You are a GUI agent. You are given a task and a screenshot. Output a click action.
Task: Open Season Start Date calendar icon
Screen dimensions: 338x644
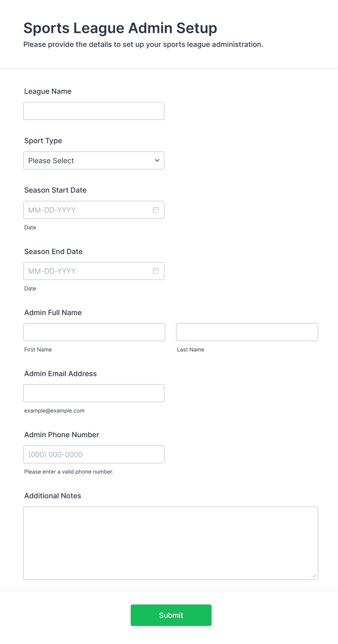(x=156, y=210)
